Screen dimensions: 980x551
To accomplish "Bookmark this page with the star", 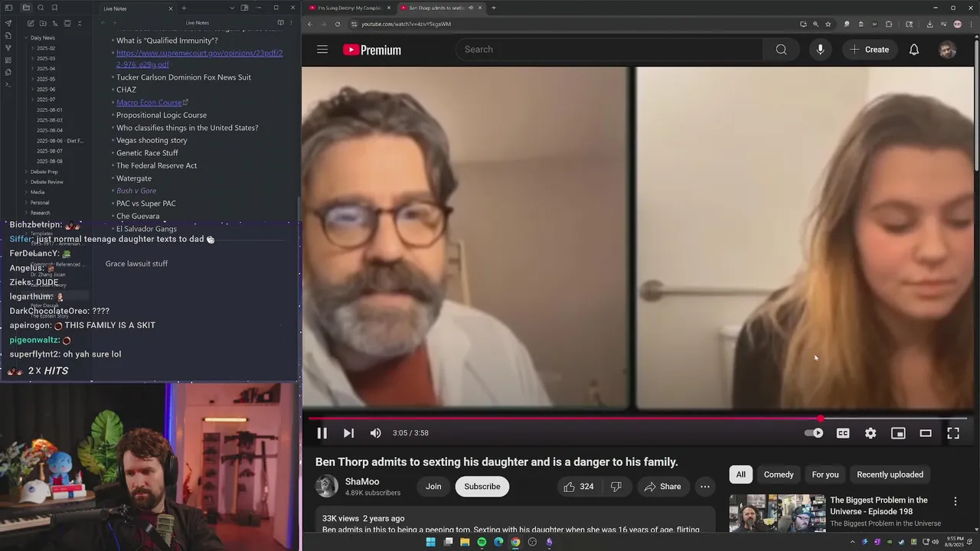I will coord(828,24).
